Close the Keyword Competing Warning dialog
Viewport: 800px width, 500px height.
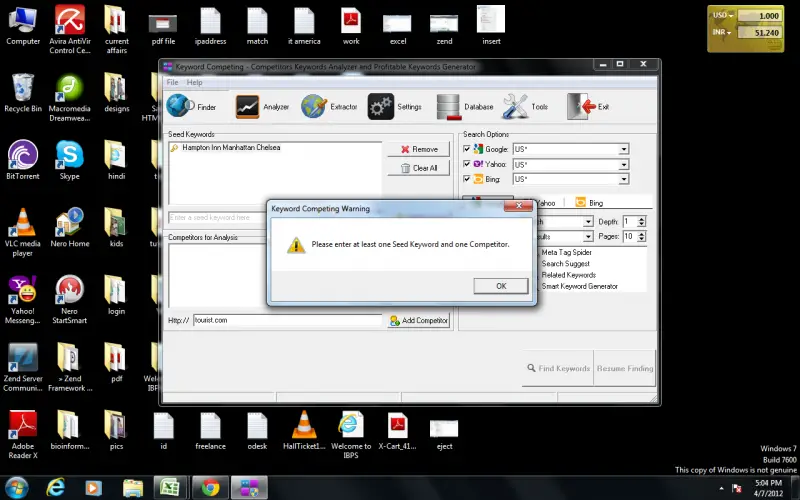(x=518, y=205)
